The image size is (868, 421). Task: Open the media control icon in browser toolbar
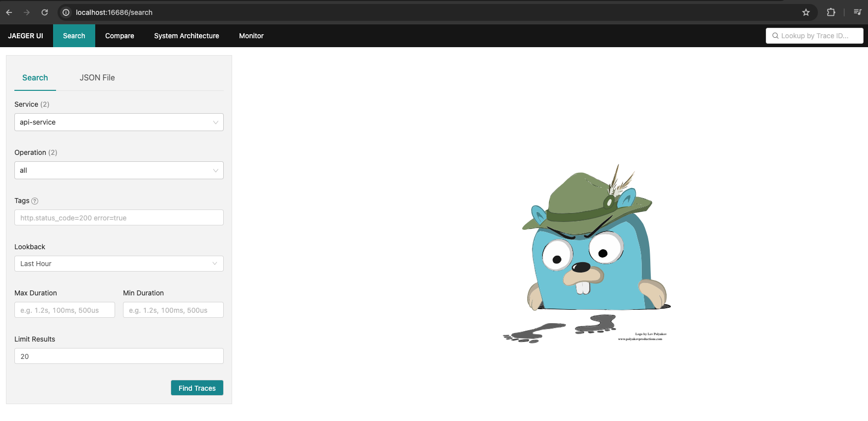(857, 12)
